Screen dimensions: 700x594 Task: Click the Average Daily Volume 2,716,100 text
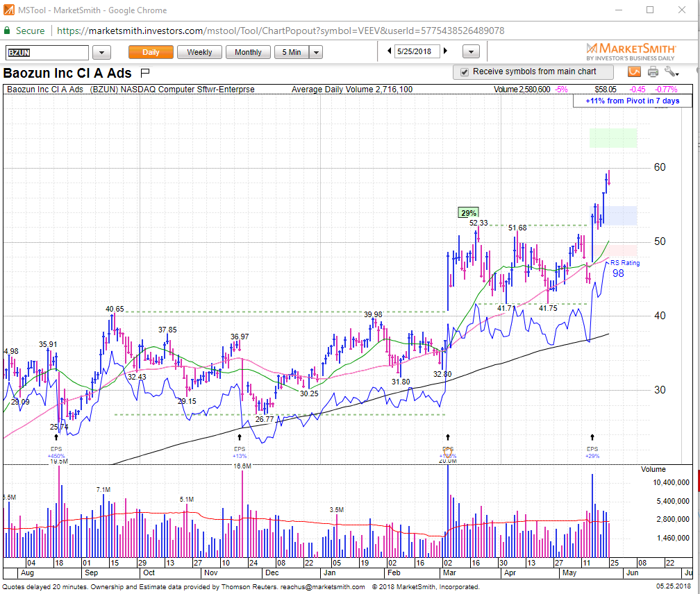(352, 90)
